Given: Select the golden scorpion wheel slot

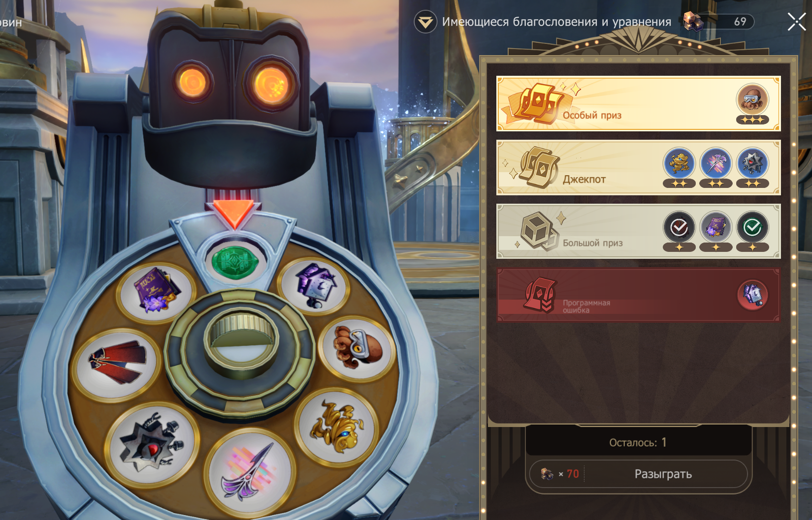Looking at the screenshot, I should 338,426.
